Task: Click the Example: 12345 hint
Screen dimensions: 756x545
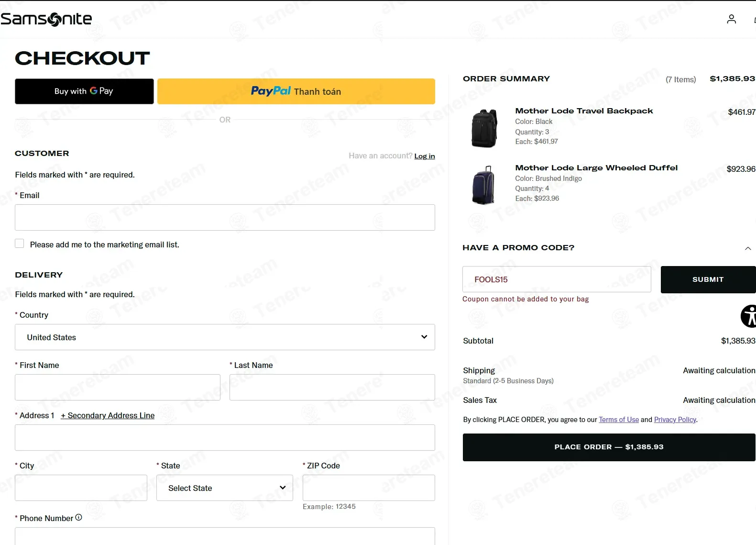Action: [x=329, y=507]
